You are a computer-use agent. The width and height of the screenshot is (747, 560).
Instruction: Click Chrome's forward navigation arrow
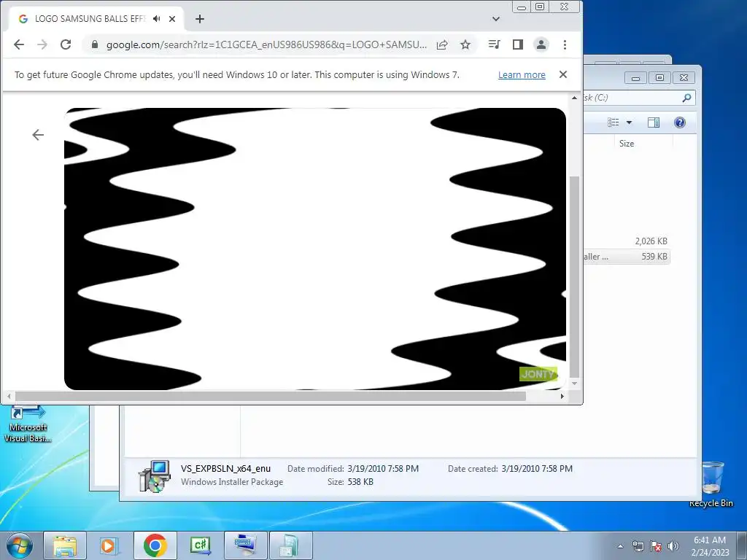click(42, 44)
